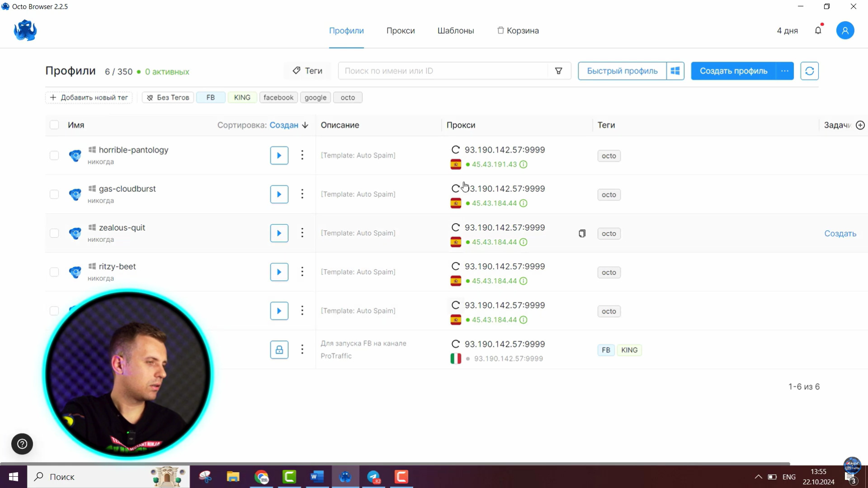The height and width of the screenshot is (488, 868).
Task: Tick checkbox for zealous-quit
Action: click(54, 233)
